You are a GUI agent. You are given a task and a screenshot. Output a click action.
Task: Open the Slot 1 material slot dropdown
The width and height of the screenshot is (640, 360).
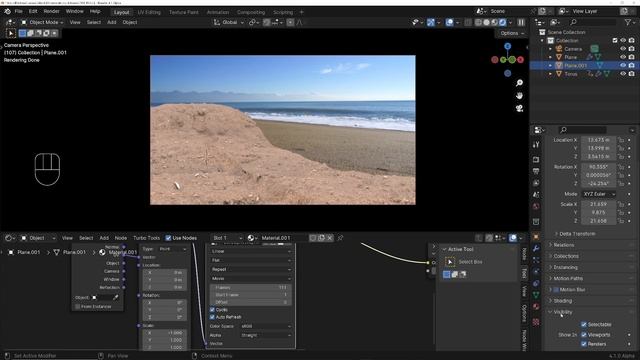pos(227,238)
